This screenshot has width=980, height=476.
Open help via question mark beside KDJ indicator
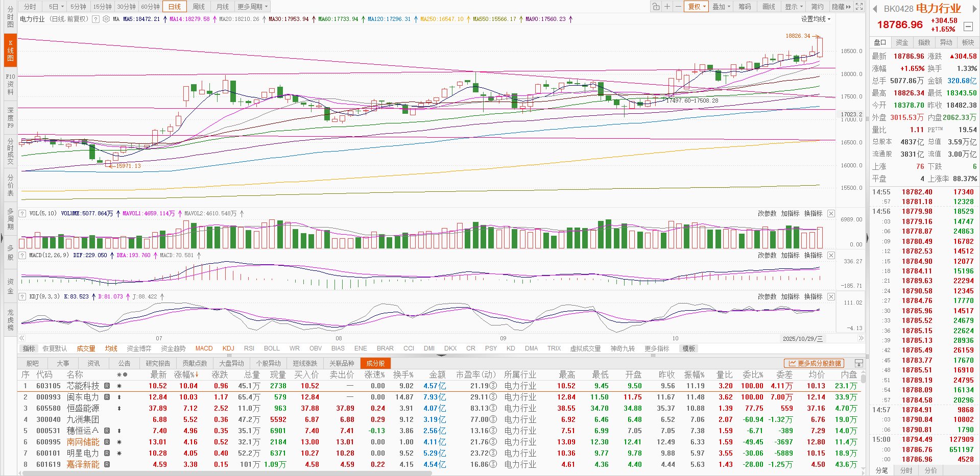point(22,296)
